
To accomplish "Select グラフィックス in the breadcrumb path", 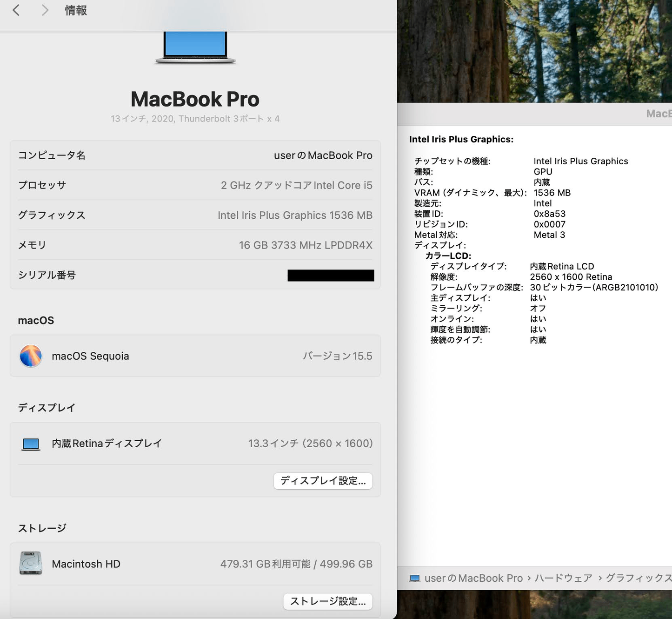I will tap(639, 578).
